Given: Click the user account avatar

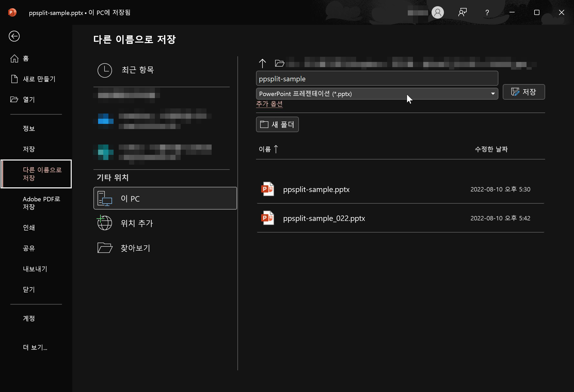Looking at the screenshot, I should point(437,12).
